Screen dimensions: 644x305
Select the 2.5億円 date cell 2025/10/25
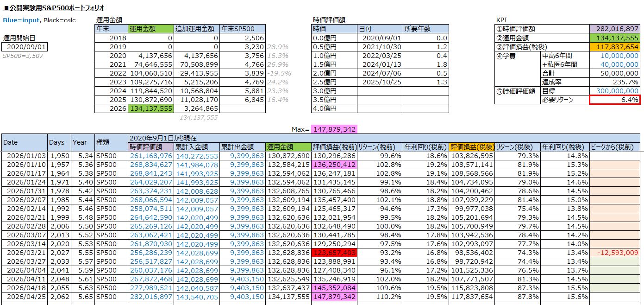[379, 82]
